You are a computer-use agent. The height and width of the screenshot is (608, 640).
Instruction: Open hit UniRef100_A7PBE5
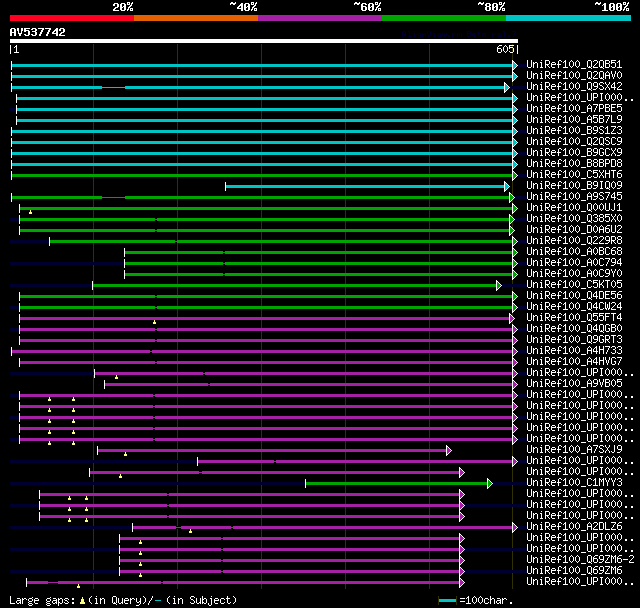coord(574,109)
